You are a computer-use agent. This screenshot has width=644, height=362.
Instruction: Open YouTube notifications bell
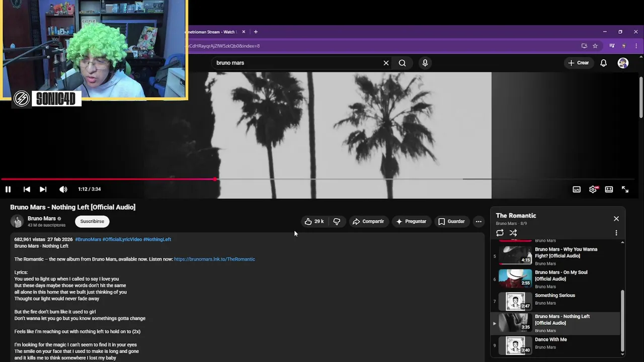point(603,63)
